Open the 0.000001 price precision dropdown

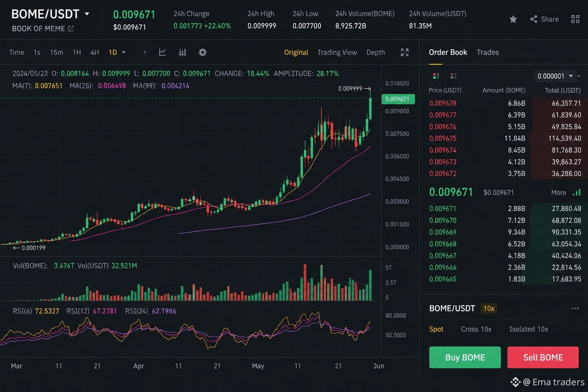pyautogui.click(x=555, y=76)
